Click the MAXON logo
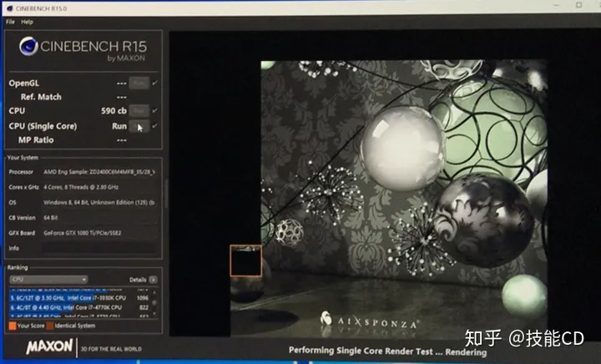Viewport: 601px width, 364px height. 49,346
